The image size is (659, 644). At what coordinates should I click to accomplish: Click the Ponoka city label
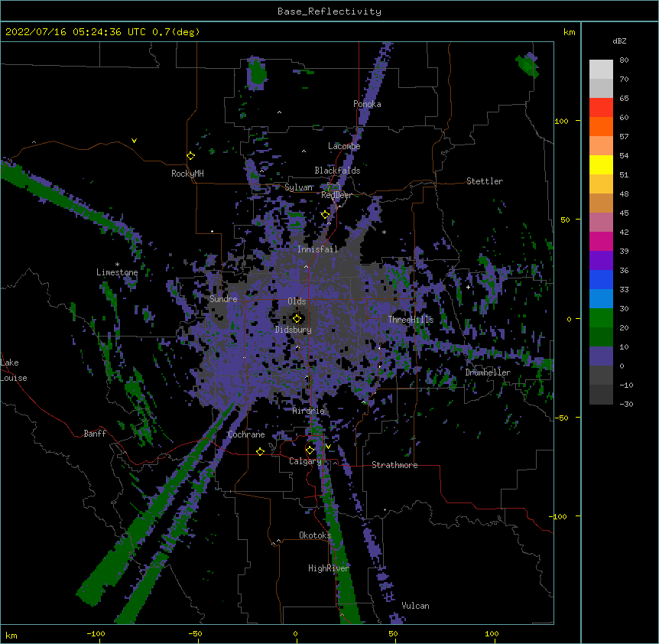tap(367, 104)
